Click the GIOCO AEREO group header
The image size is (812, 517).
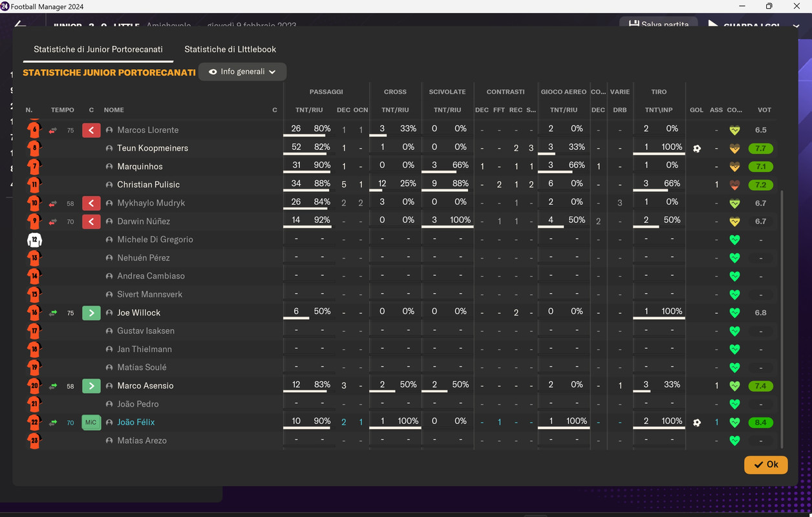click(563, 92)
